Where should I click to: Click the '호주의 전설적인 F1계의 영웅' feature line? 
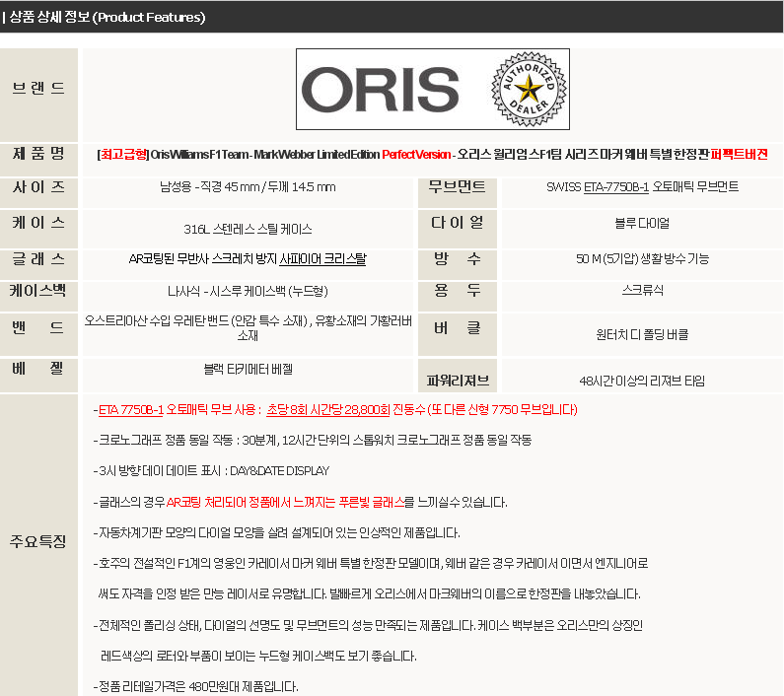pyautogui.click(x=371, y=564)
